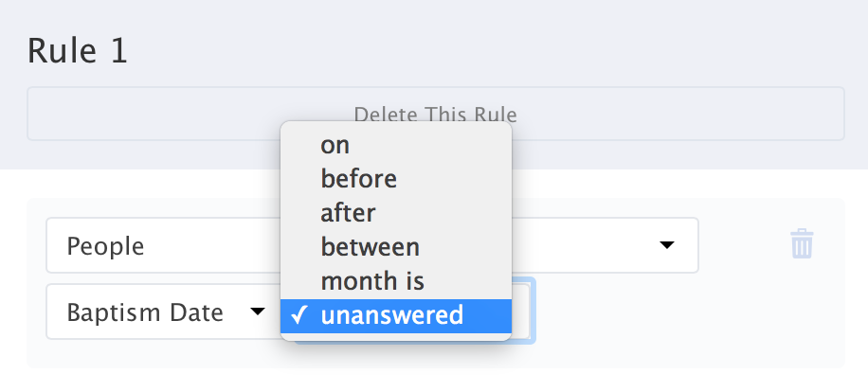Open the People category select
The image size is (868, 392).
click(161, 246)
